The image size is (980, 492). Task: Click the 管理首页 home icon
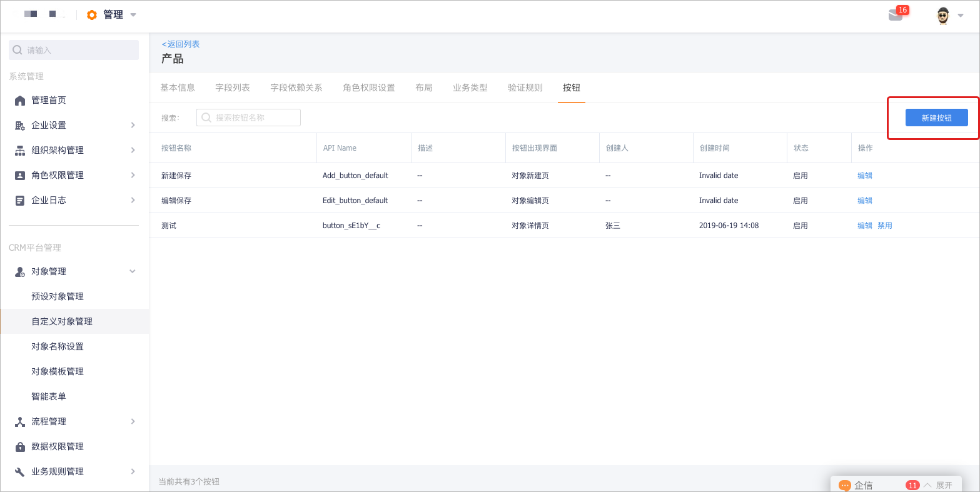20,101
